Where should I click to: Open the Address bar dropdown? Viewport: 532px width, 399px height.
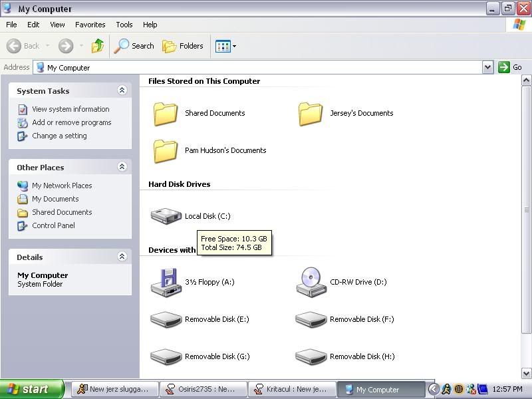(487, 67)
